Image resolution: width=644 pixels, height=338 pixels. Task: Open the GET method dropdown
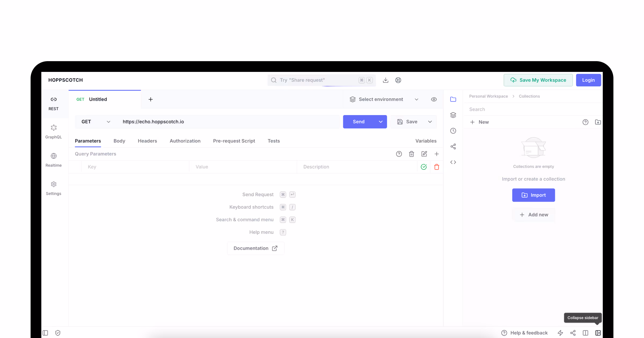click(96, 122)
